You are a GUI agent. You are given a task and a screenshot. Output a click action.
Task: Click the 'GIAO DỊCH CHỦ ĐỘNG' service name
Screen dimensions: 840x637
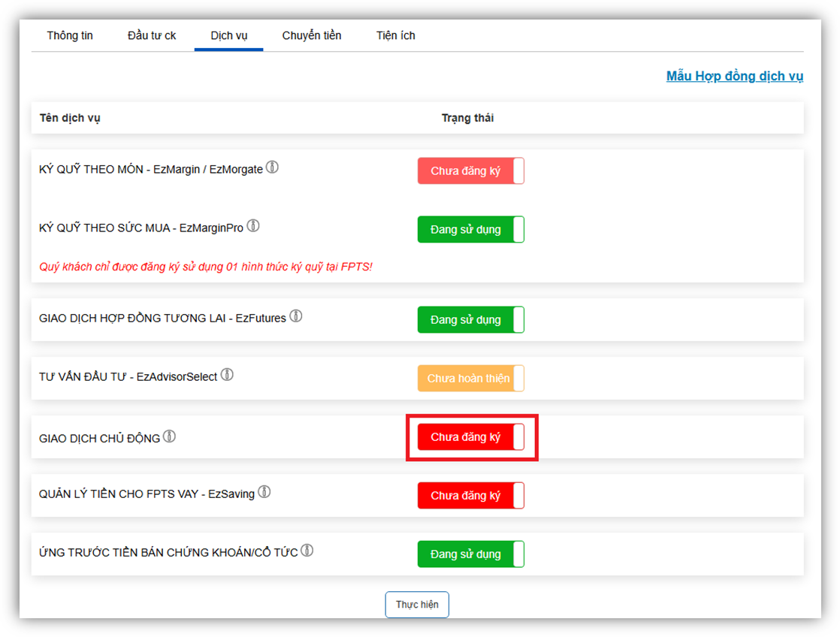point(100,438)
